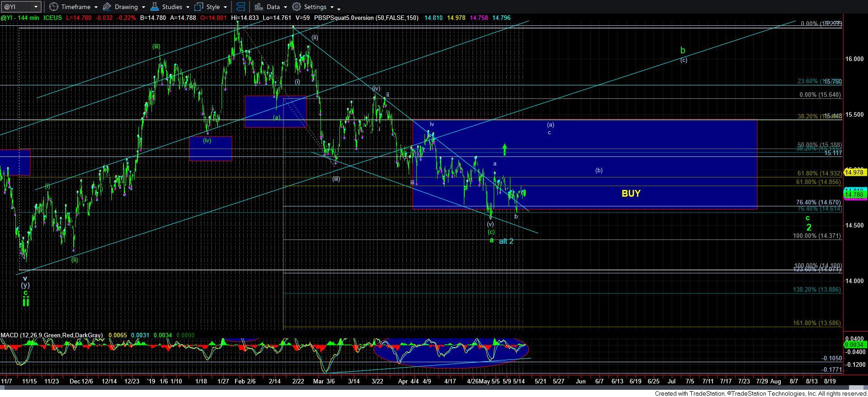This screenshot has width=868, height=397.
Task: Open the Style menu
Action: coord(210,7)
